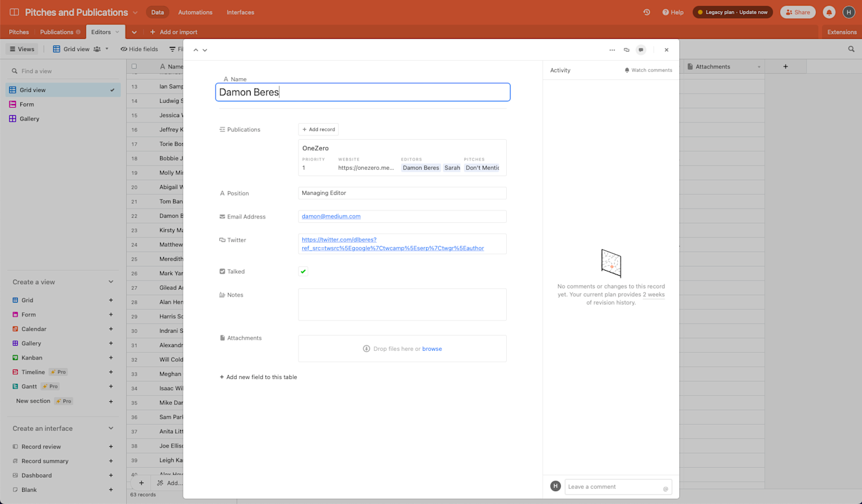Click the empty Notes field
This screenshot has width=862, height=504.
point(402,305)
